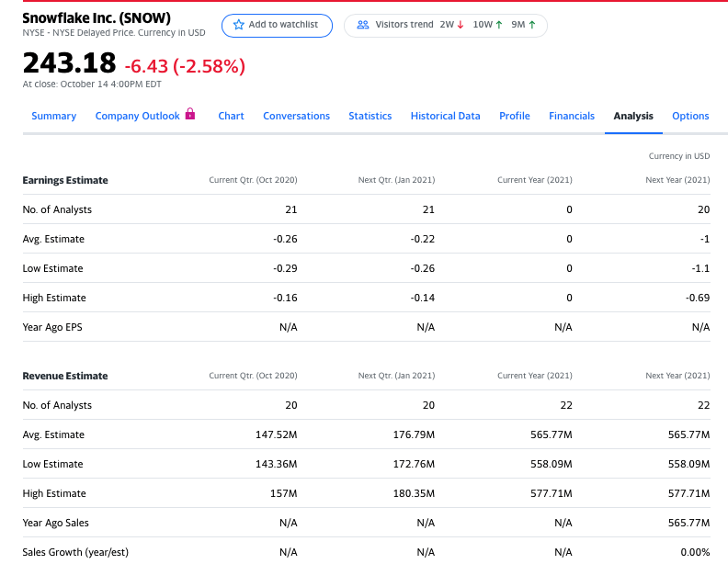This screenshot has height=564, width=728.
Task: Click Earnings Current Year (2021) column header
Action: [535, 180]
